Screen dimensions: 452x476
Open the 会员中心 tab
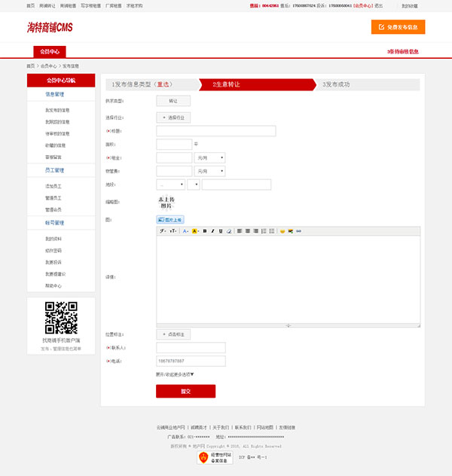50,52
